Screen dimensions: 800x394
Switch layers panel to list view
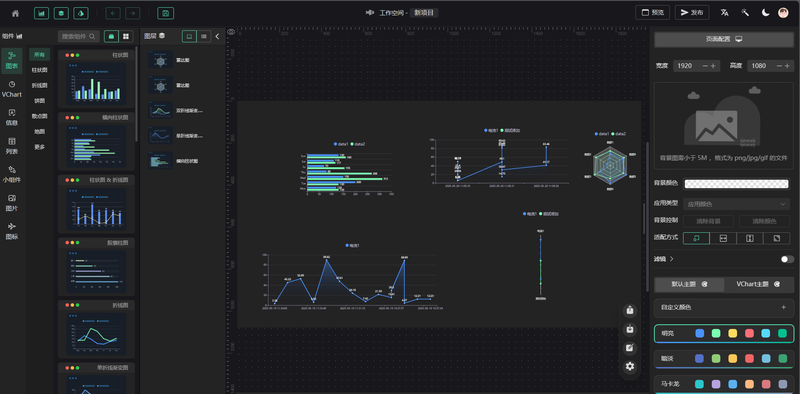point(204,36)
